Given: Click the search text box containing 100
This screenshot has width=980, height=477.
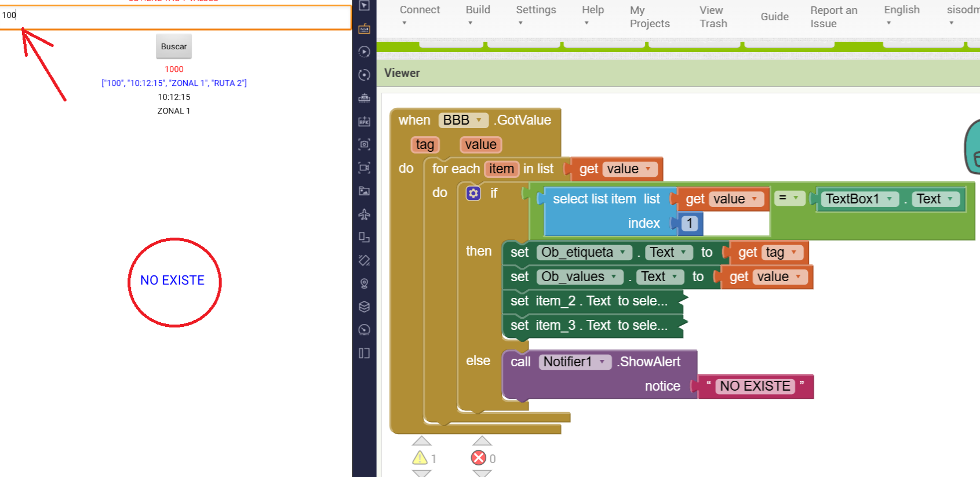Looking at the screenshot, I should point(174,16).
